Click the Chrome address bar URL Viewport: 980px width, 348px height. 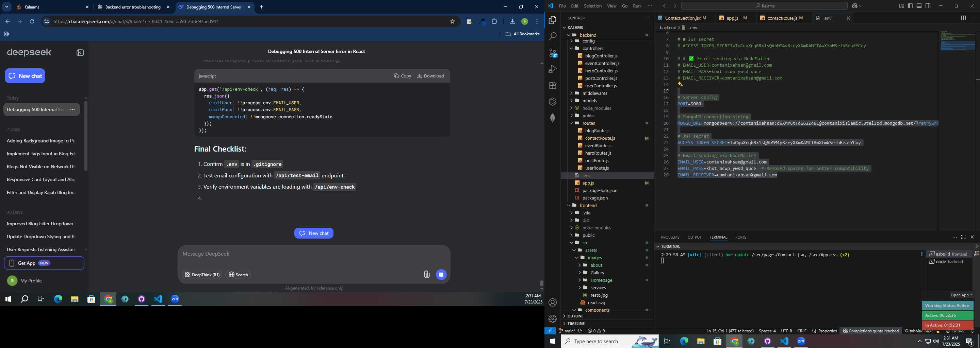tap(136, 22)
